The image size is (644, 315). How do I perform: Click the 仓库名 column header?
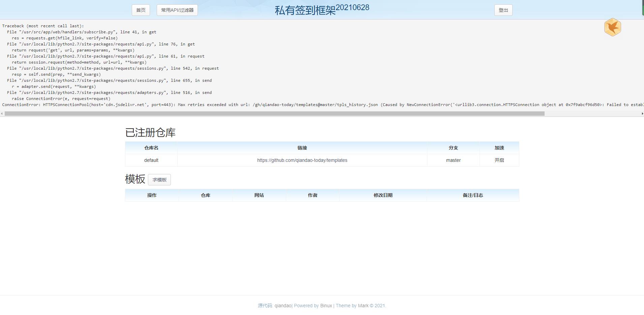coord(151,148)
